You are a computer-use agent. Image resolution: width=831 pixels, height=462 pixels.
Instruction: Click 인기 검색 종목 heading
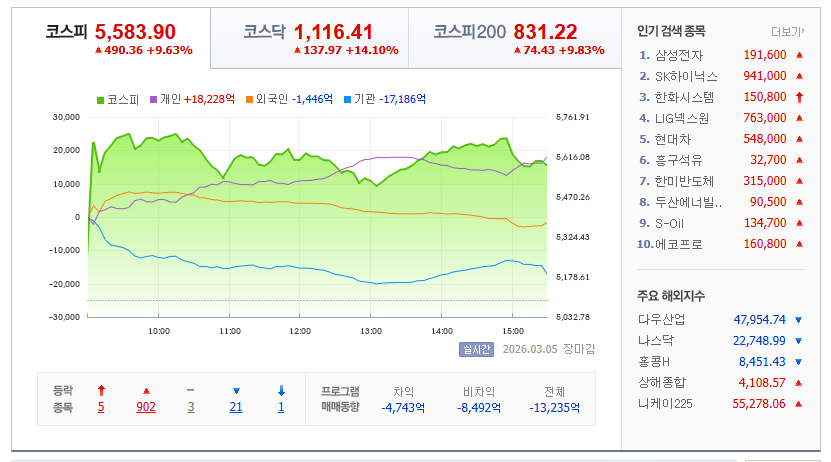(671, 31)
